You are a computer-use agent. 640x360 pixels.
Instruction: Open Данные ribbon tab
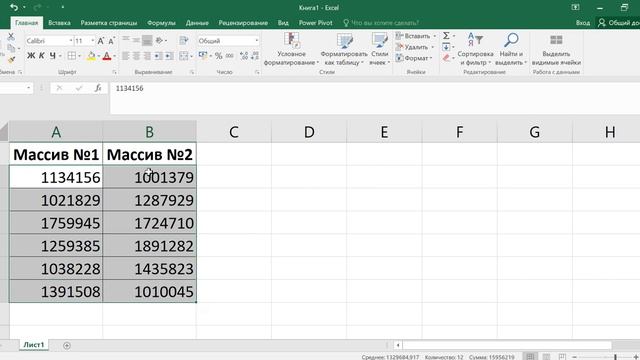[197, 23]
